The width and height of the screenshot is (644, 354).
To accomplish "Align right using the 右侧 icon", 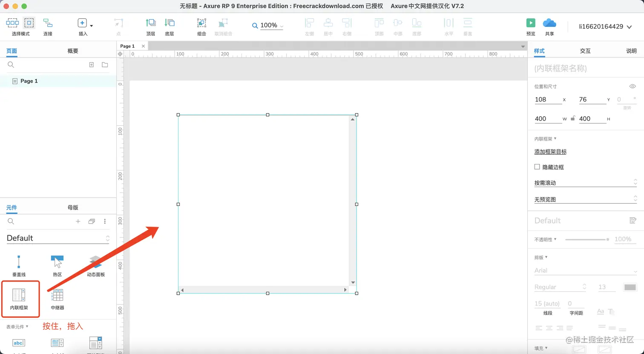I will point(347,23).
